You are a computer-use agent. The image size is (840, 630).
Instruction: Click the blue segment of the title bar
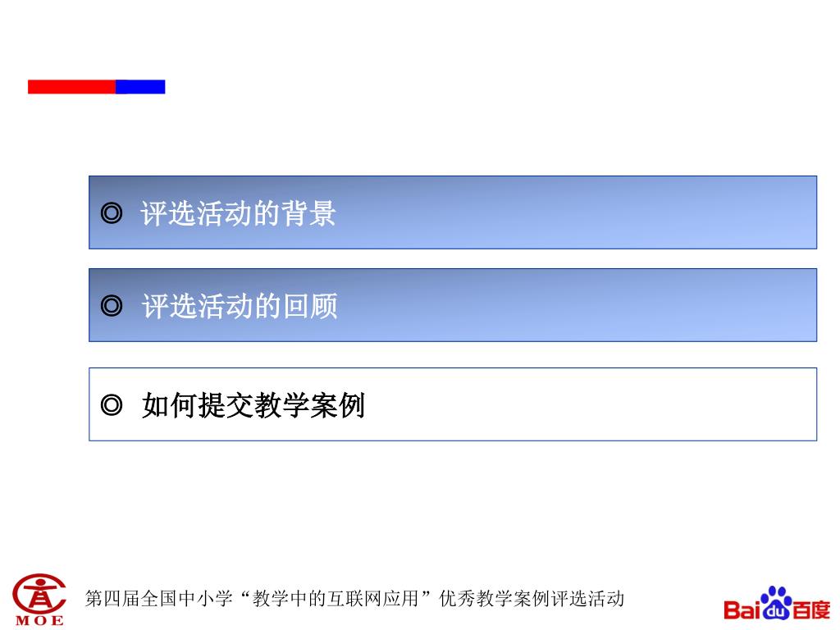coord(140,87)
